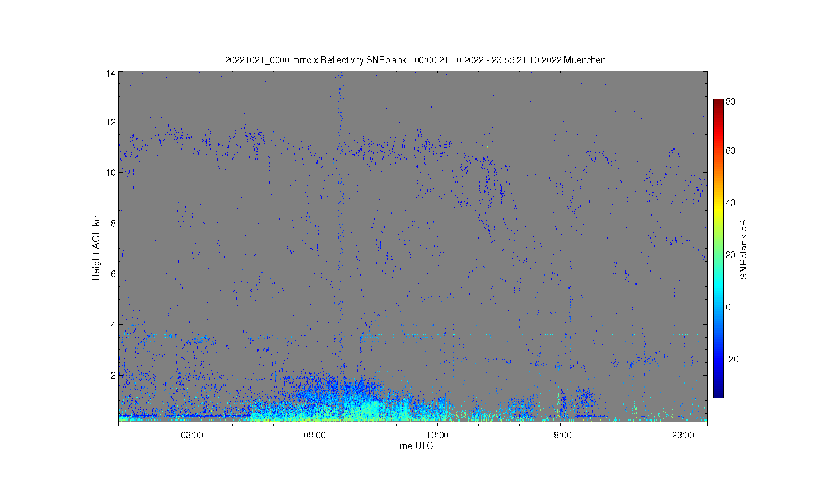840x504 pixels.
Task: Click the height tick label 10
Action: tap(111, 172)
